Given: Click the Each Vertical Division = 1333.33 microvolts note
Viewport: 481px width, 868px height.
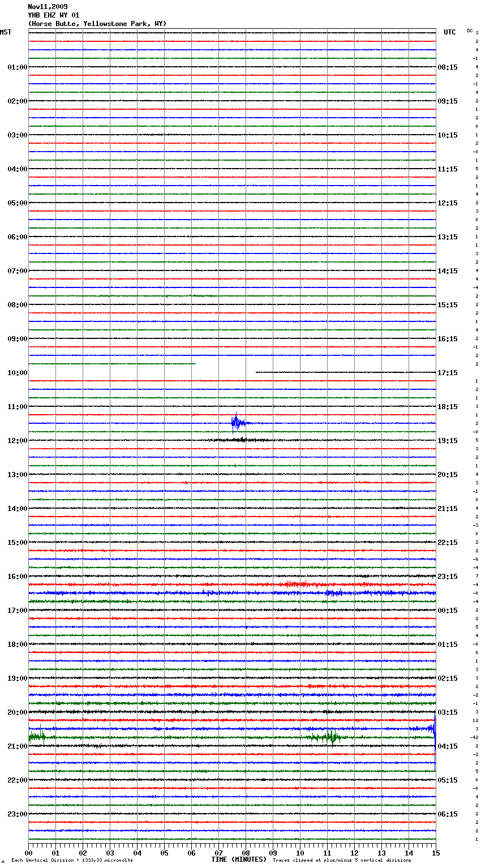Looking at the screenshot, I should click(72, 860).
